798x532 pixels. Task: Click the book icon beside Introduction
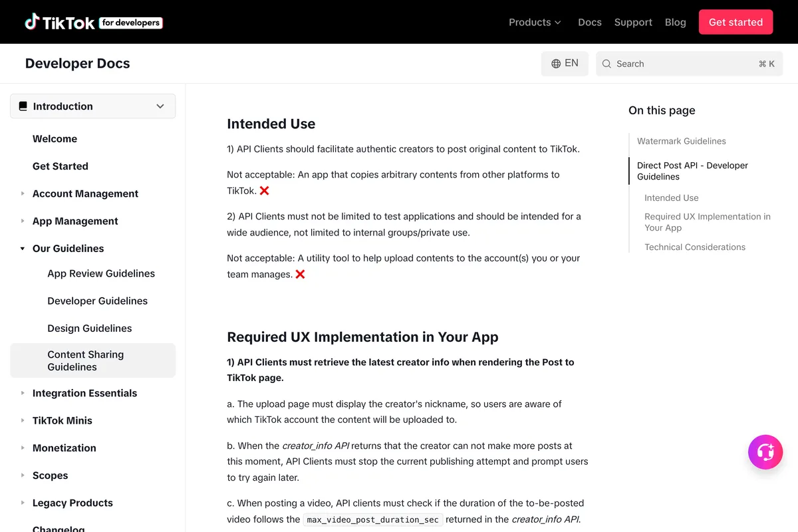pos(23,106)
